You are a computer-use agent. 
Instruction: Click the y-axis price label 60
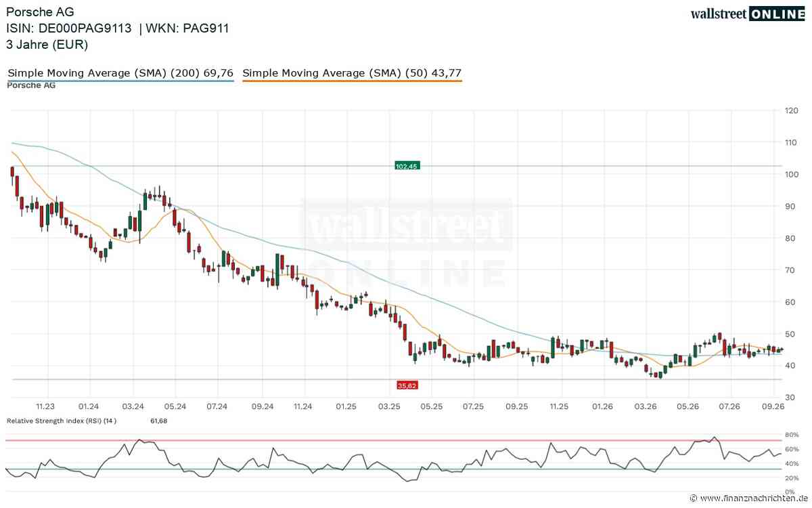(x=790, y=301)
